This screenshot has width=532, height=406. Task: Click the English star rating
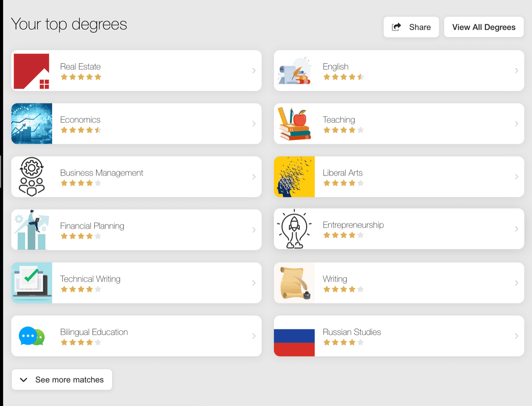pyautogui.click(x=344, y=77)
